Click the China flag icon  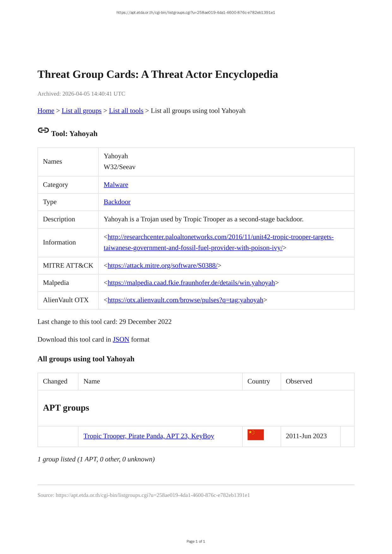coord(255,435)
